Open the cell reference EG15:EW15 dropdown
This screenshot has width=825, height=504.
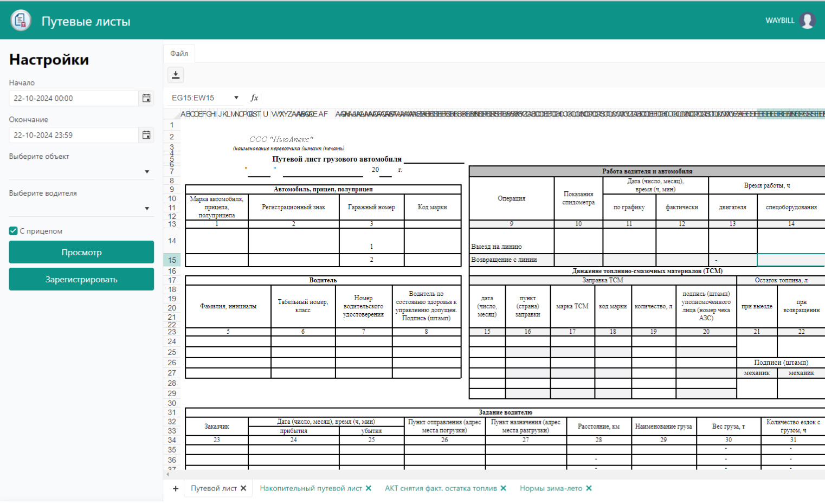click(236, 98)
